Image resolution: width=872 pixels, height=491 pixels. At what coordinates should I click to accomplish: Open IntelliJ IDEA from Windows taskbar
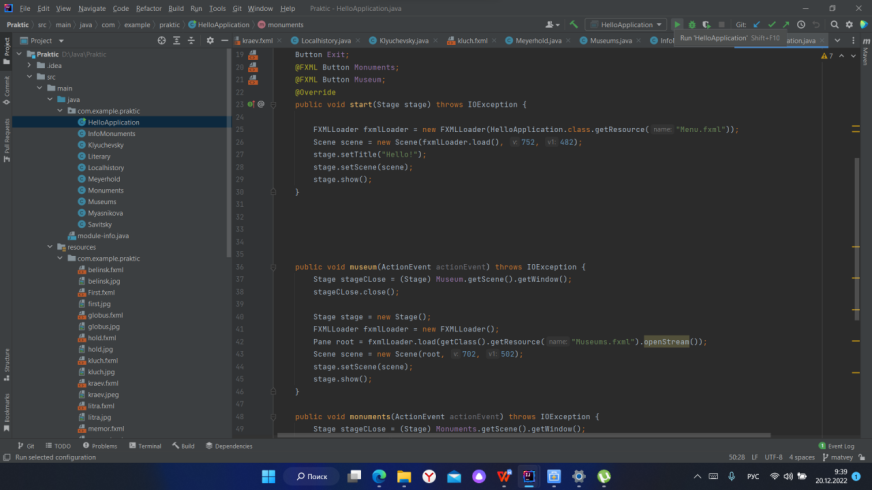528,477
